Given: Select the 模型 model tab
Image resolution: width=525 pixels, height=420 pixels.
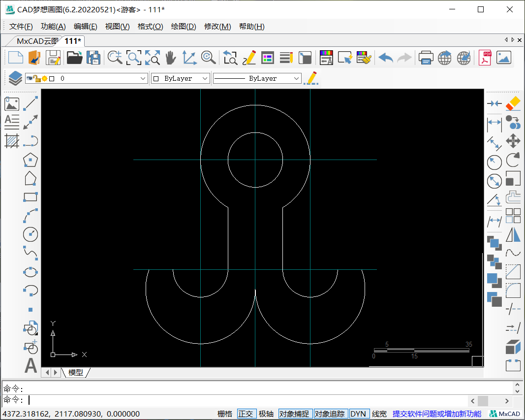Looking at the screenshot, I should point(76,372).
